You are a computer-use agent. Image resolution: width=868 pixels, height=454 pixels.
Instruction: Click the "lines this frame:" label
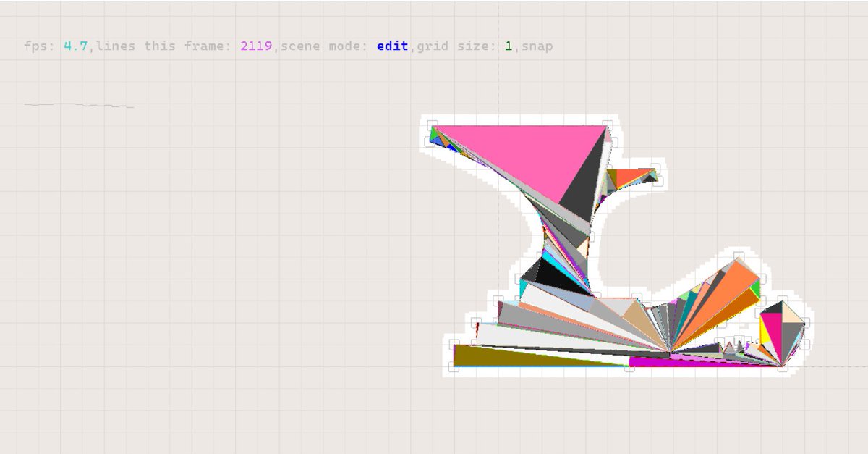[x=164, y=46]
